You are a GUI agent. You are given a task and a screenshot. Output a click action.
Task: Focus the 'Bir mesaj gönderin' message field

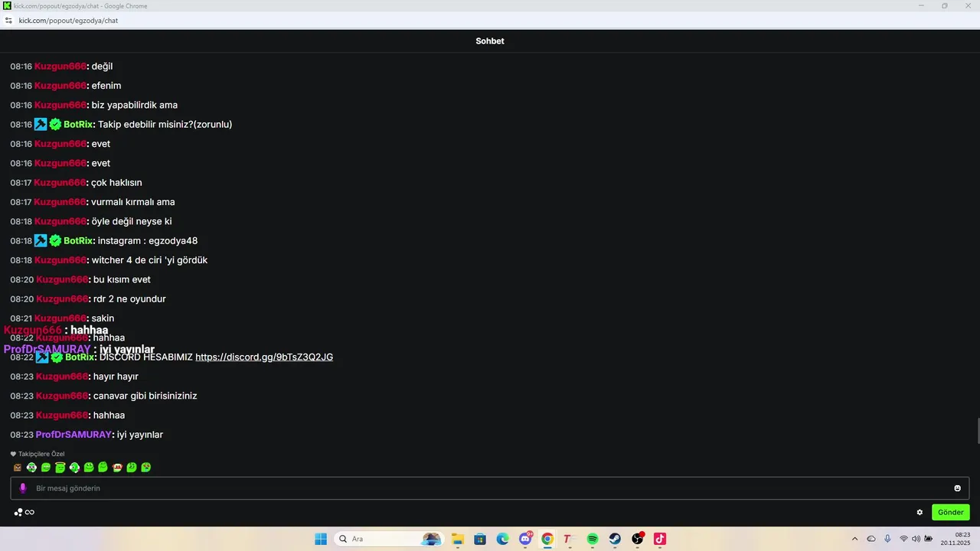490,488
